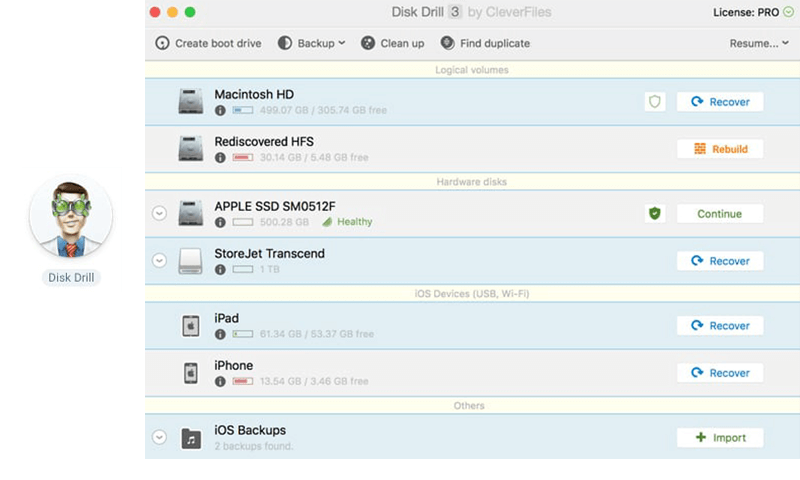The image size is (800, 480).
Task: Click the Macintosh HD drive icon
Action: point(190,101)
